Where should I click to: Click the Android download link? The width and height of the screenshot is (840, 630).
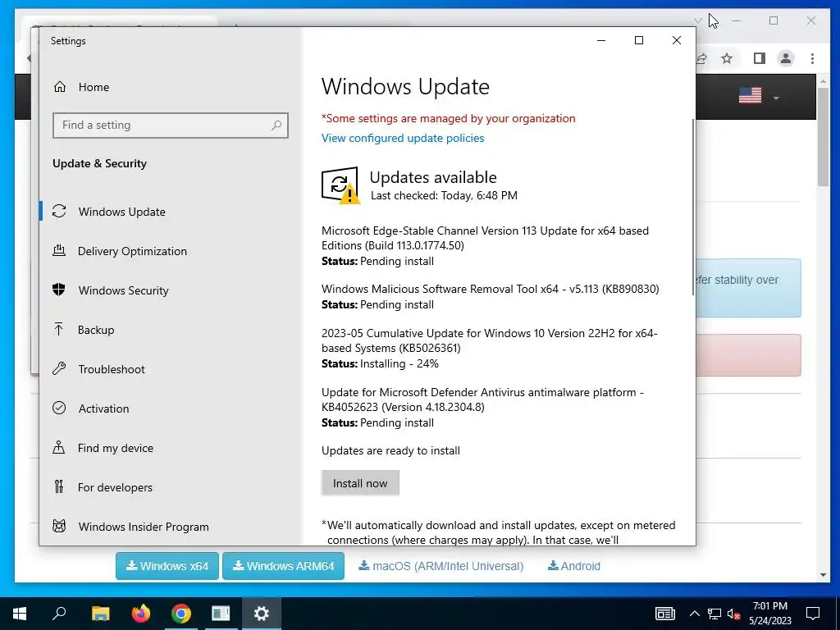pos(573,566)
